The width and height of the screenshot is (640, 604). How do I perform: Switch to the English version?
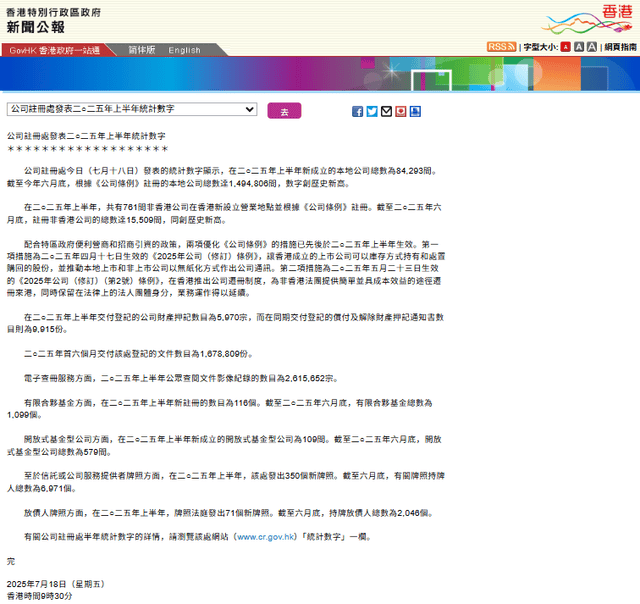pos(184,50)
